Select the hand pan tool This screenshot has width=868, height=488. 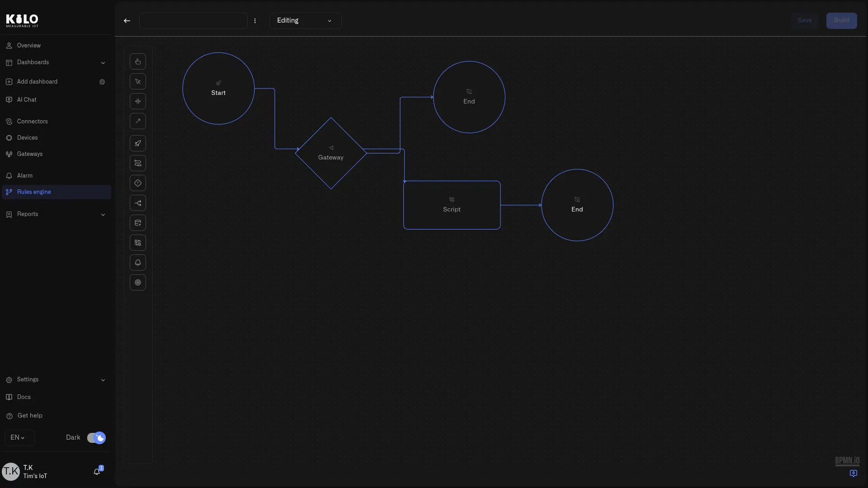pos(138,61)
